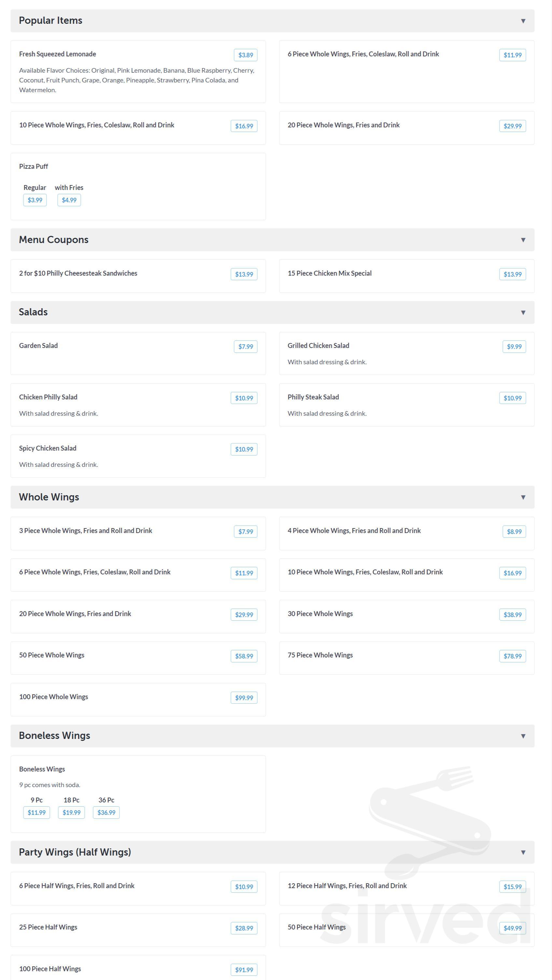Image resolution: width=552 pixels, height=980 pixels.
Task: Click the 25 Piece Half Wings $28.99 price
Action: pyautogui.click(x=244, y=928)
